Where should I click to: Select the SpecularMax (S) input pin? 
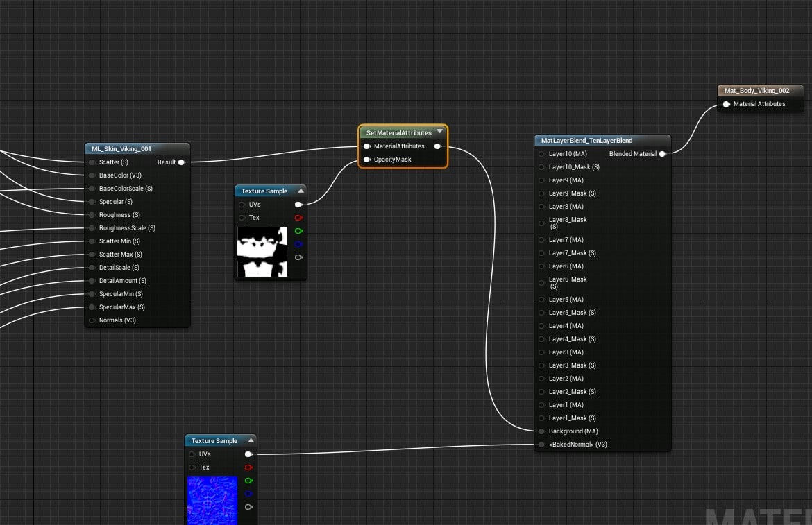92,307
